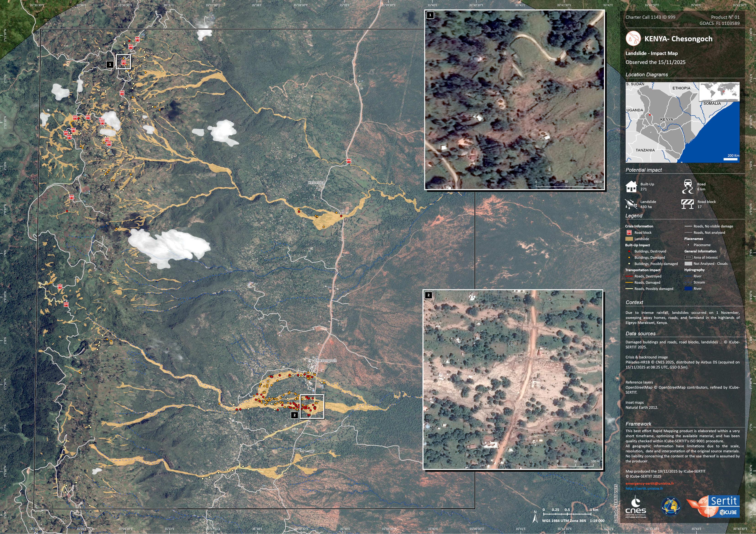Click the International Charter globe logo

[671, 506]
